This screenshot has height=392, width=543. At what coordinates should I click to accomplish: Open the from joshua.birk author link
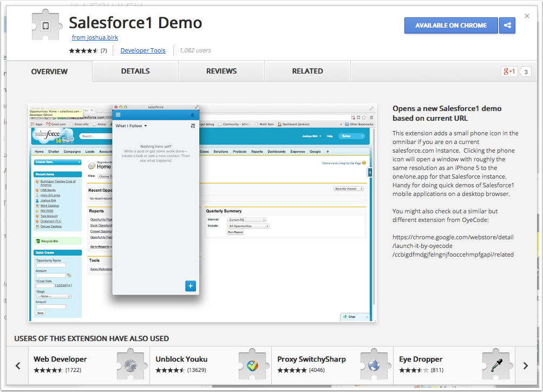pos(95,37)
